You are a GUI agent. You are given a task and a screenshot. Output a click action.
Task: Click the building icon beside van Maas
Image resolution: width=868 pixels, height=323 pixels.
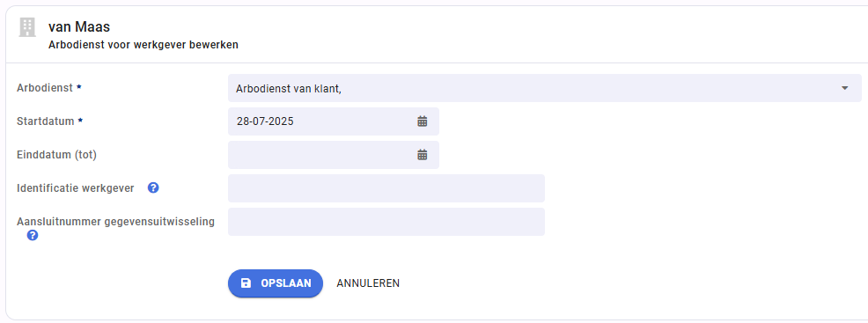click(x=26, y=27)
